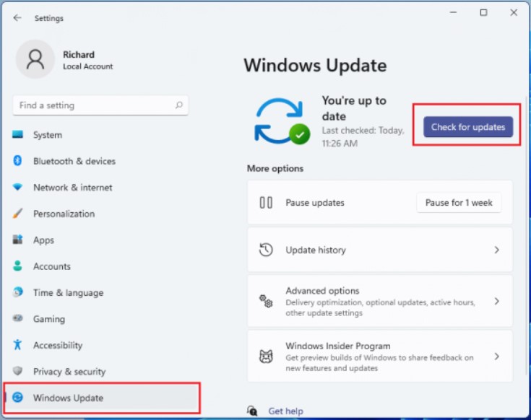The image size is (531, 420).
Task: Click the System monitor icon
Action: 17,135
